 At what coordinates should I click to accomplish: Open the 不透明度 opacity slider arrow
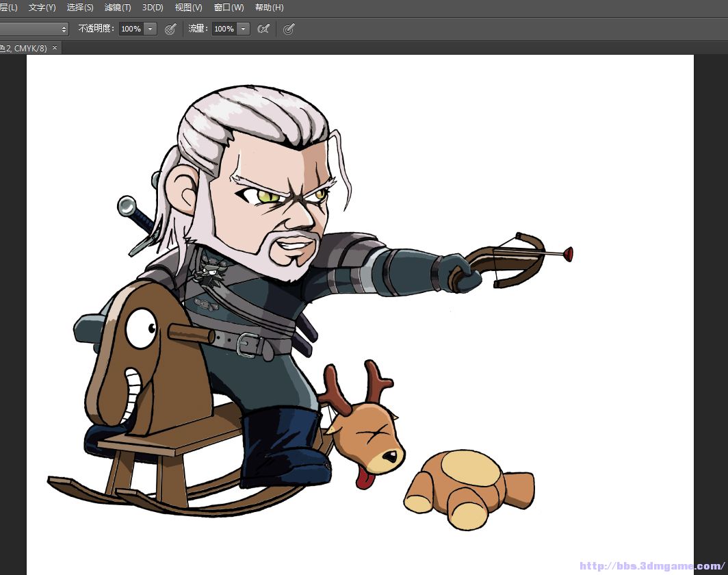click(151, 29)
